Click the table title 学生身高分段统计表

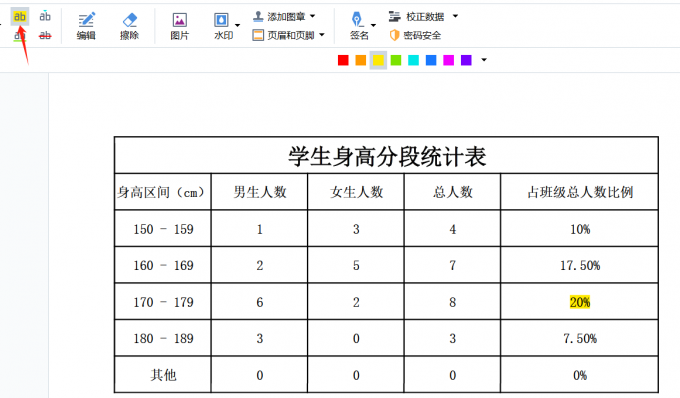387,157
